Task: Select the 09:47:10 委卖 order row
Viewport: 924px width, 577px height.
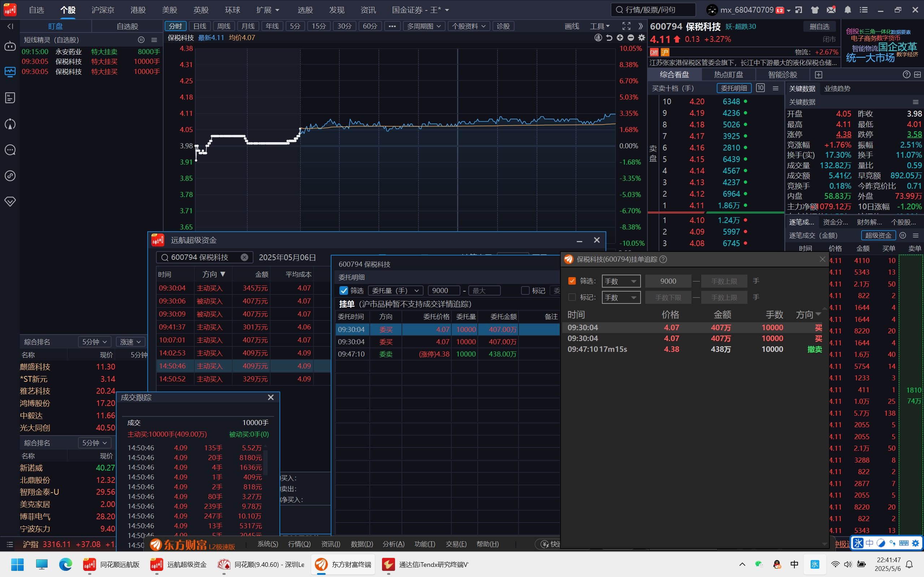Action: click(x=447, y=354)
